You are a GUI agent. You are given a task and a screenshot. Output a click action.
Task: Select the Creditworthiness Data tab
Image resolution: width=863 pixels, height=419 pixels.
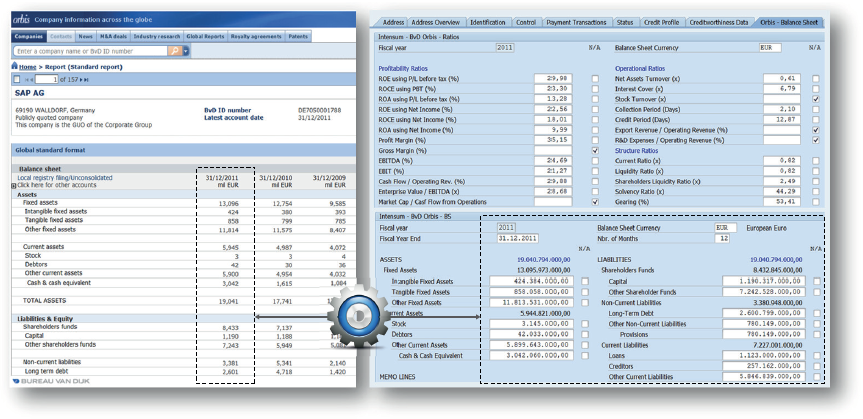tap(719, 23)
